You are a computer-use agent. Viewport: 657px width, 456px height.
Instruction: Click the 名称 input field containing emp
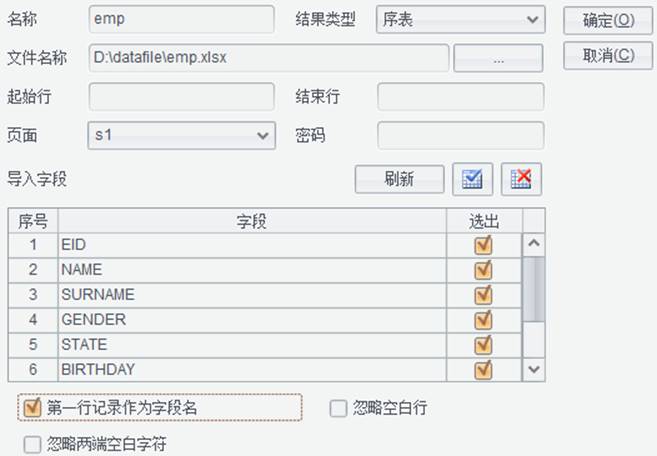(181, 19)
